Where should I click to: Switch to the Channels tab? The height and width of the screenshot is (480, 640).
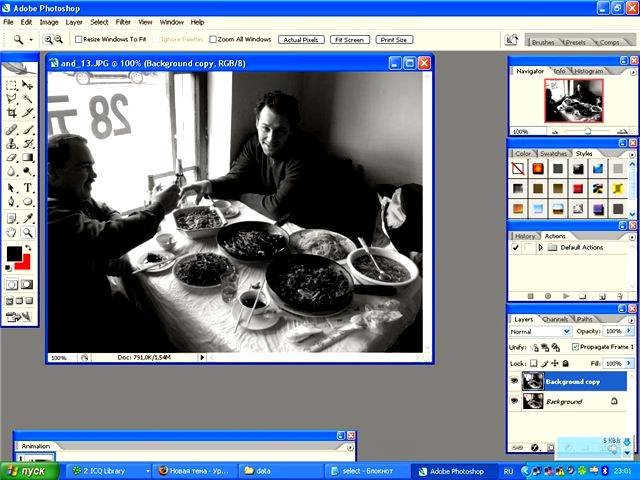553,319
